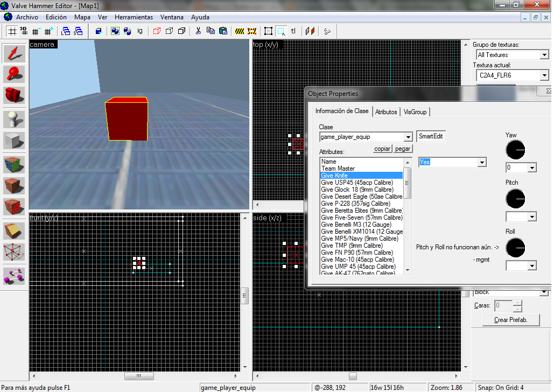Viewport: 554px width, 392px height.
Task: Switch to the Atributos tab
Action: pos(386,111)
